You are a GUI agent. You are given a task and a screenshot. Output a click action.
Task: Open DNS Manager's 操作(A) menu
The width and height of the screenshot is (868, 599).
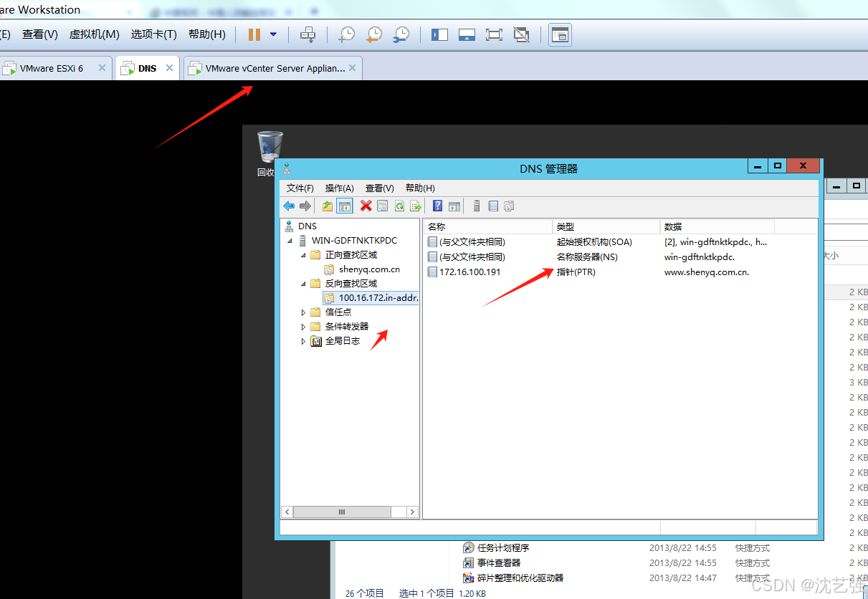pos(340,188)
